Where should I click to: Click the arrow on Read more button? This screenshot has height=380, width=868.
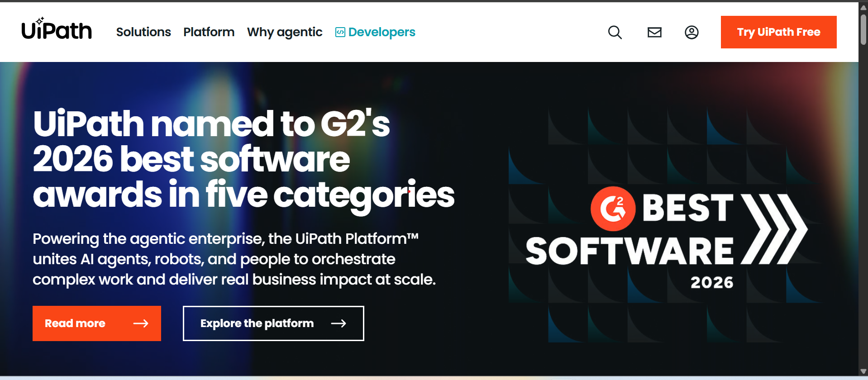click(141, 323)
